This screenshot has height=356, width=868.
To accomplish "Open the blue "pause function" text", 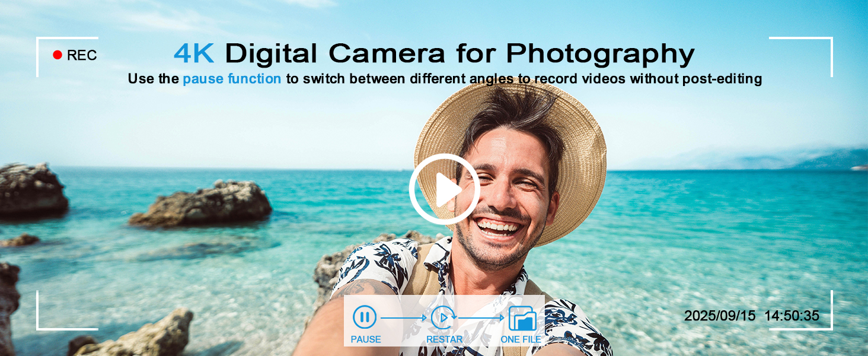I will 232,79.
